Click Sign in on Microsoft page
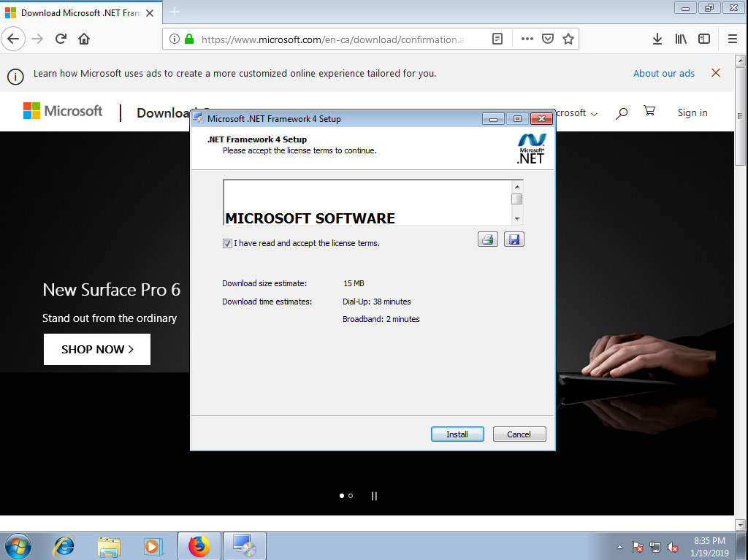This screenshot has width=748, height=560. point(692,112)
